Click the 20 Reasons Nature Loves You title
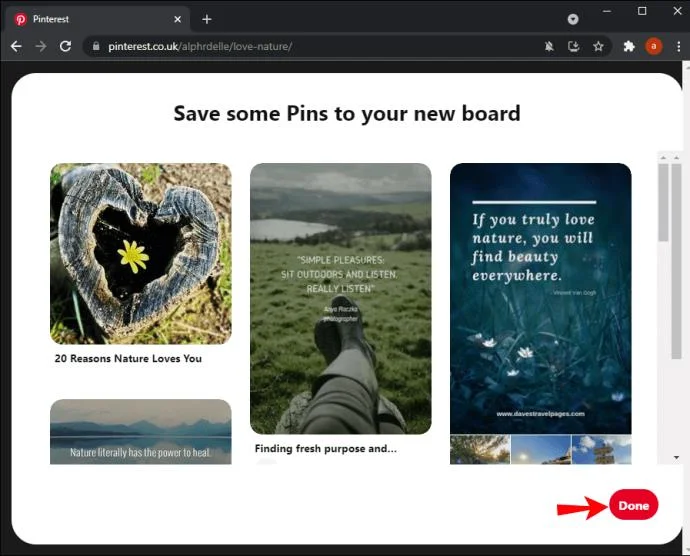Image resolution: width=690 pixels, height=556 pixels. click(128, 358)
